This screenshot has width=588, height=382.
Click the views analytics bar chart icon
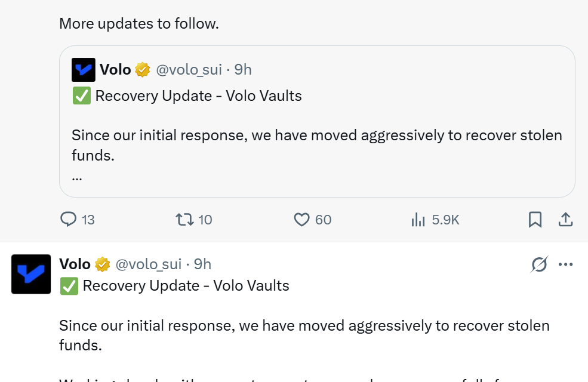[418, 220]
